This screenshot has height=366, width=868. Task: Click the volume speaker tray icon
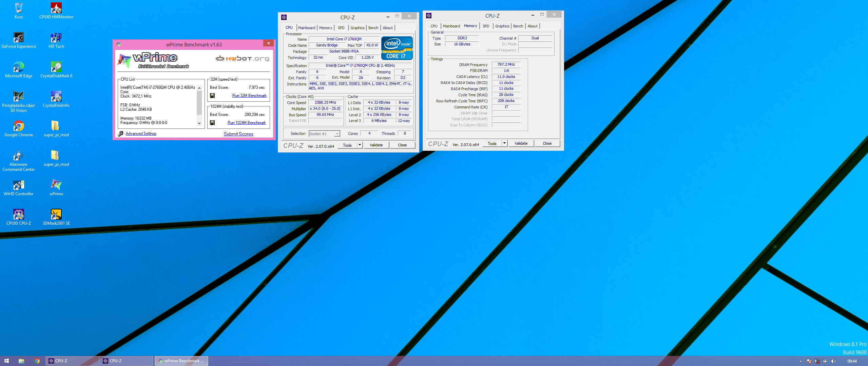(833, 361)
